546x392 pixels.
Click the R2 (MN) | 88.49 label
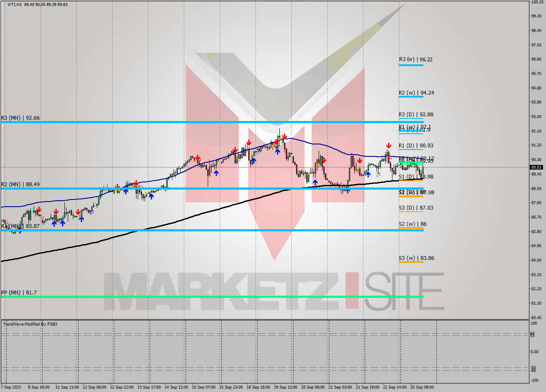click(x=20, y=184)
